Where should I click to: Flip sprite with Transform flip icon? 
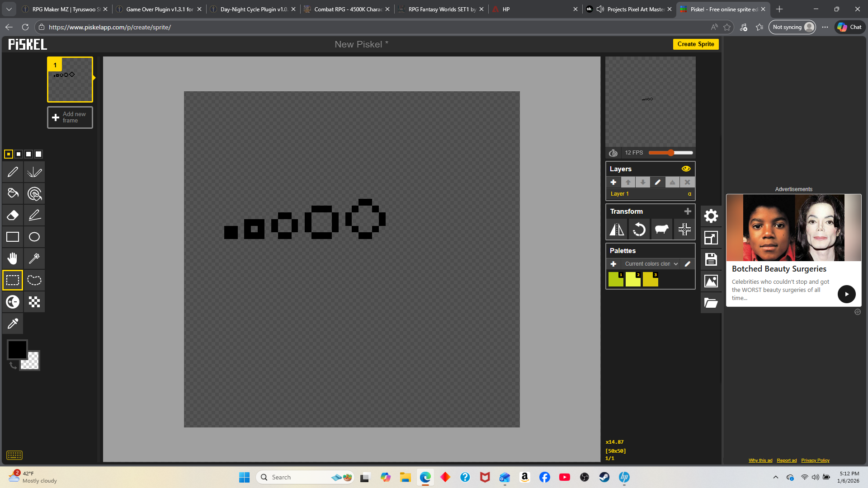(617, 230)
